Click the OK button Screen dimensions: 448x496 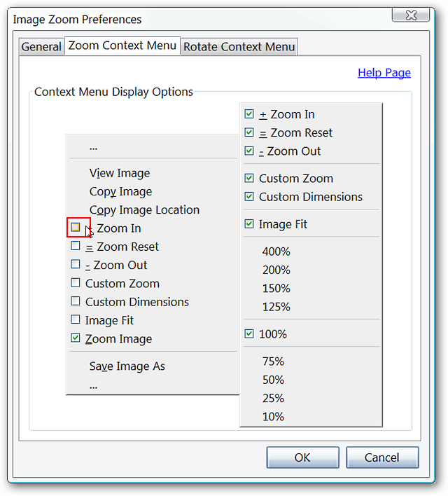pos(302,457)
